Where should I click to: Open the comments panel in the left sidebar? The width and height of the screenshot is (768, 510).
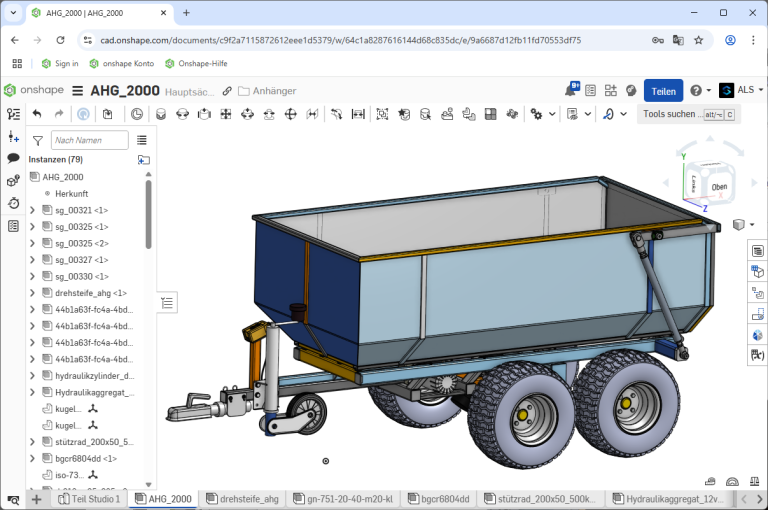[x=13, y=158]
